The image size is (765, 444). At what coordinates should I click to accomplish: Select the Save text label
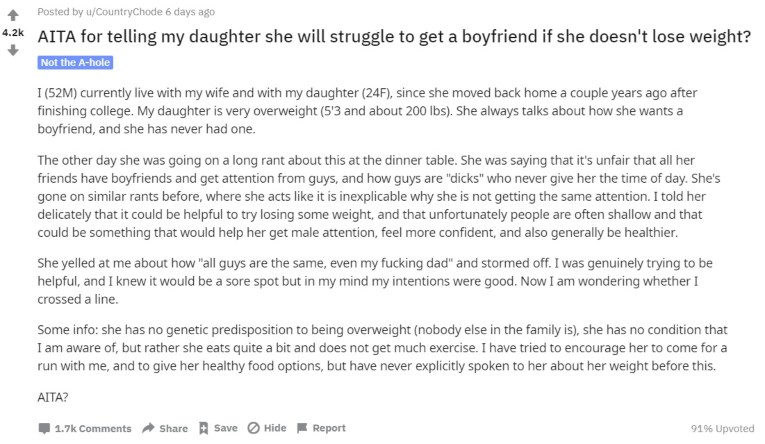coord(225,428)
